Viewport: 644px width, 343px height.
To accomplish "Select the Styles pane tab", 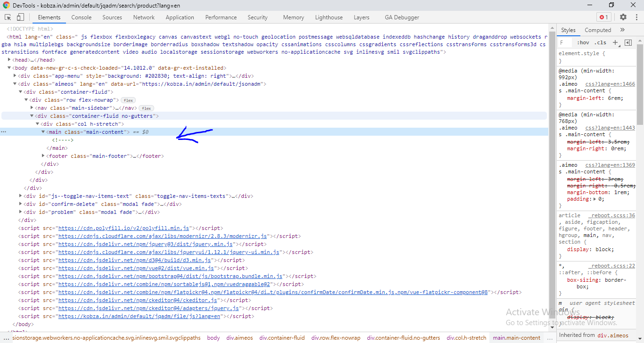I will (568, 30).
